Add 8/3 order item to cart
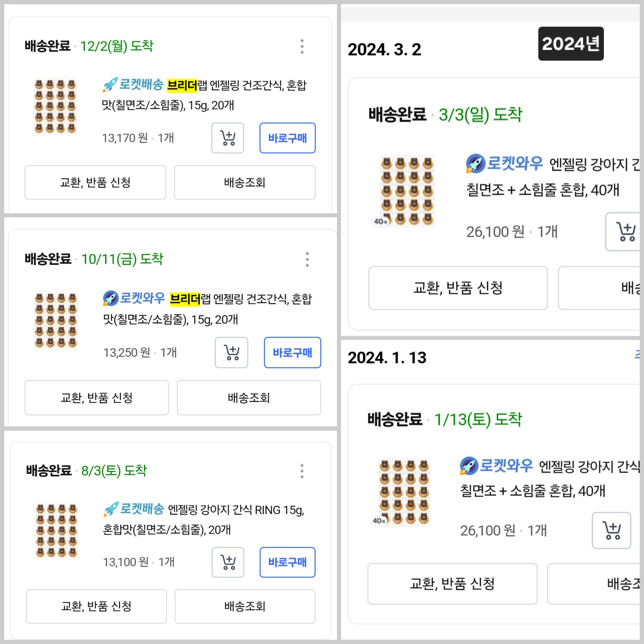644x644 pixels. pyautogui.click(x=228, y=562)
